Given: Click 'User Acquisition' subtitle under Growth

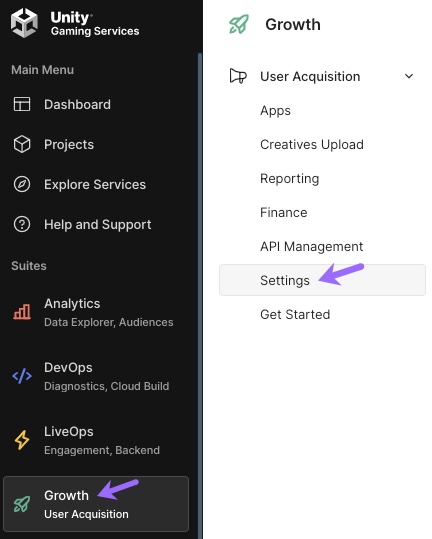Looking at the screenshot, I should (x=86, y=514).
